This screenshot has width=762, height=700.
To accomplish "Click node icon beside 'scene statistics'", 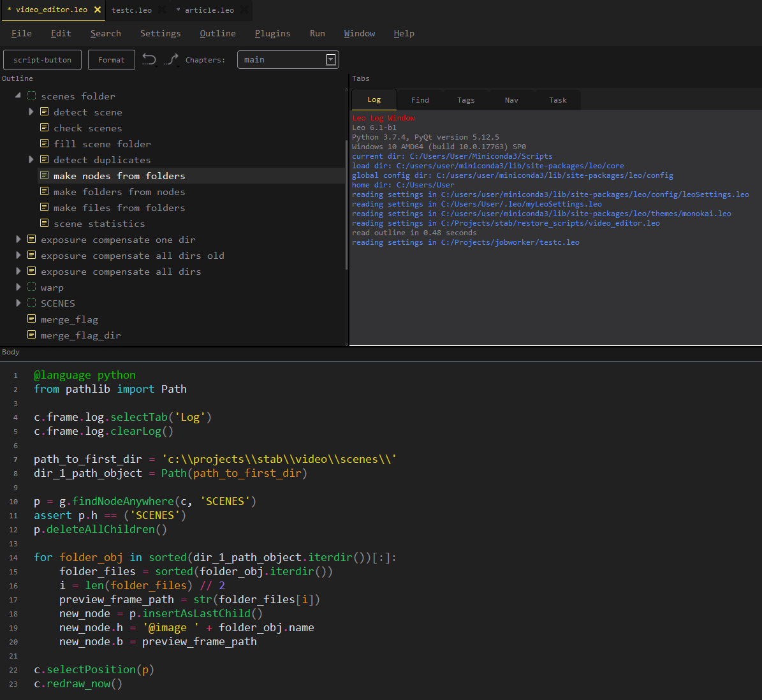I will (x=44, y=223).
